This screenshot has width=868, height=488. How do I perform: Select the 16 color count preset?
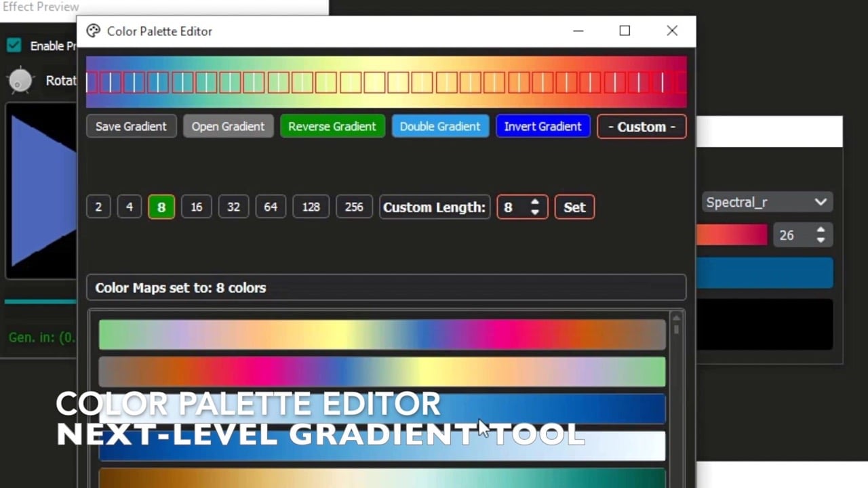point(196,207)
